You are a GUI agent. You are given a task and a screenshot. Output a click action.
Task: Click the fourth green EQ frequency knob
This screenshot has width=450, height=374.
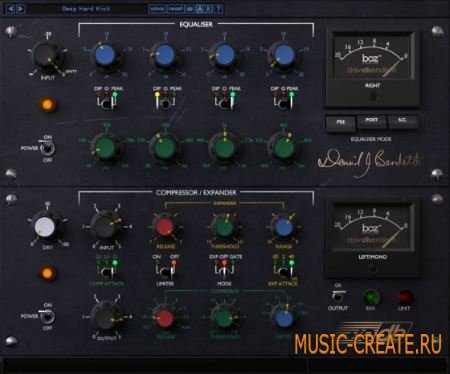[284, 147]
